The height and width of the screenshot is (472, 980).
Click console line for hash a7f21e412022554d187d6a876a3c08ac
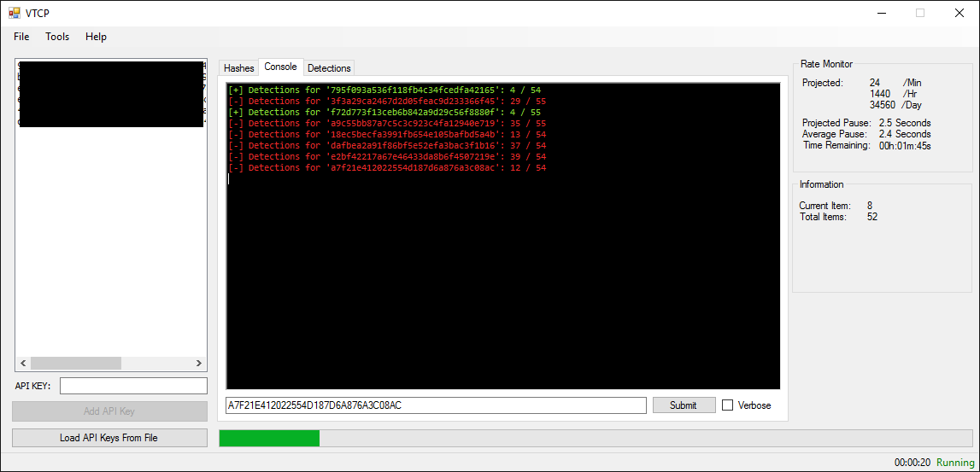coord(388,168)
